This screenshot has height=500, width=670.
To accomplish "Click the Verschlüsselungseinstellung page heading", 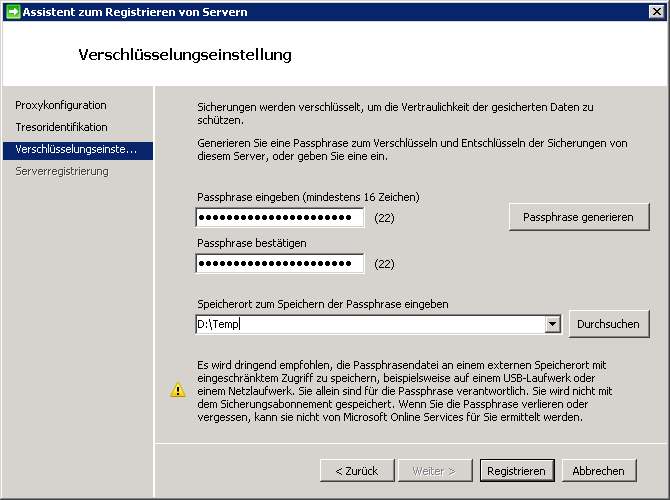I will coord(185,54).
